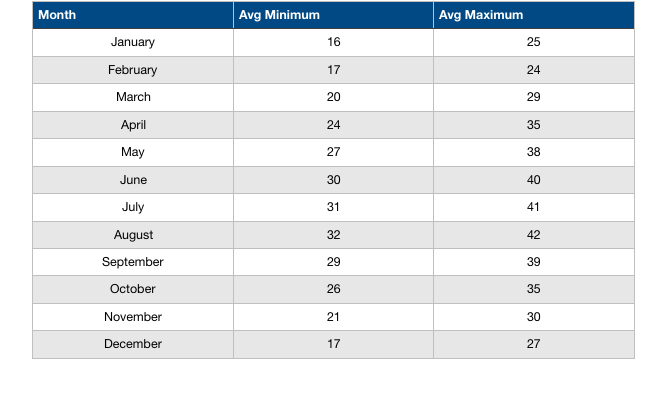Click the May month cell

click(x=133, y=152)
